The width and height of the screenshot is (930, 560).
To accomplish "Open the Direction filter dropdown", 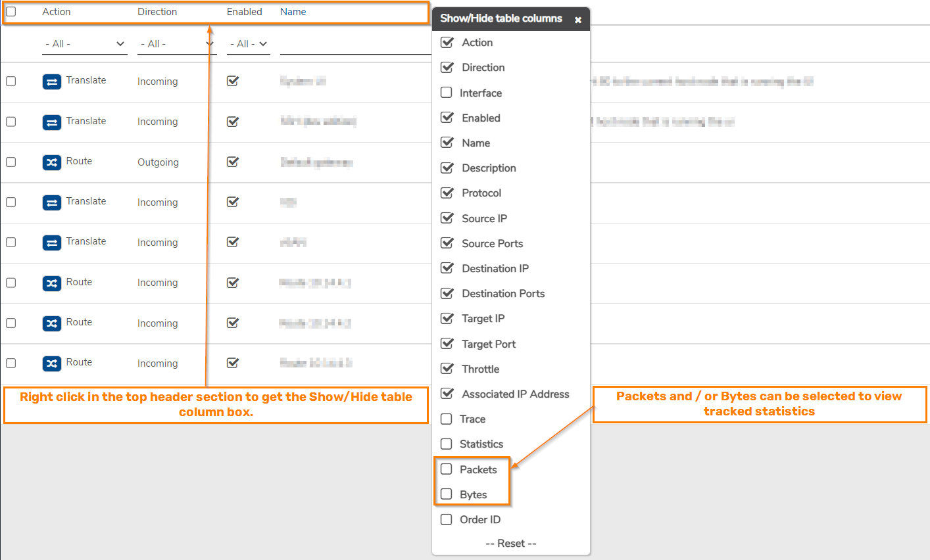I will 177,44.
